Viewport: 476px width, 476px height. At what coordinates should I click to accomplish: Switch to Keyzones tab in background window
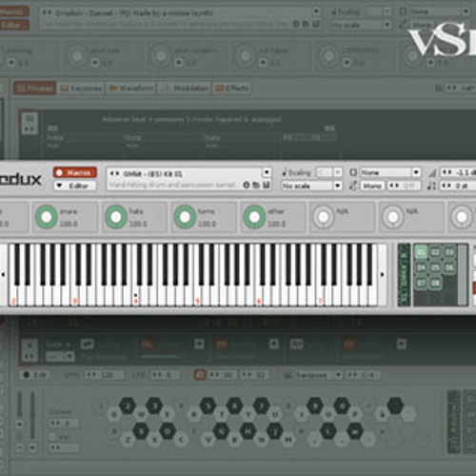[x=81, y=89]
